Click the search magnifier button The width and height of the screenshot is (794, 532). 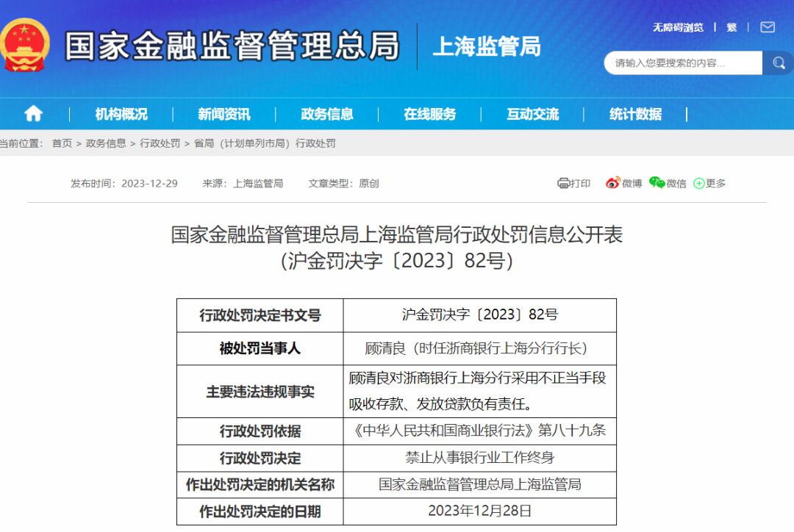[777, 63]
